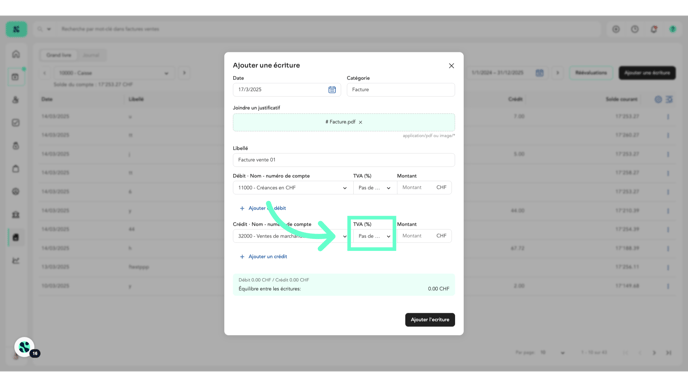Open the floating help widget badge
This screenshot has height=387, width=688.
[x=26, y=348]
